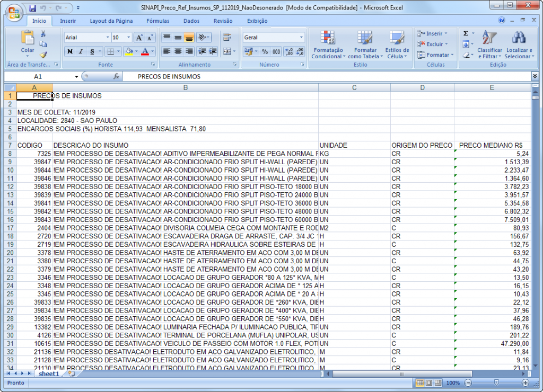This screenshot has width=543, height=392.
Task: Apply cell borders icon
Action: point(110,51)
